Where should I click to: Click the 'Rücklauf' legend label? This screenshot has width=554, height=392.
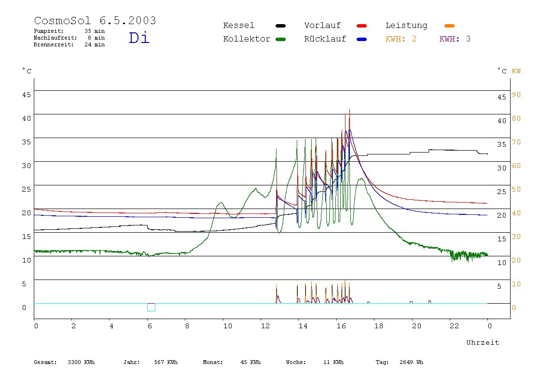click(x=325, y=39)
